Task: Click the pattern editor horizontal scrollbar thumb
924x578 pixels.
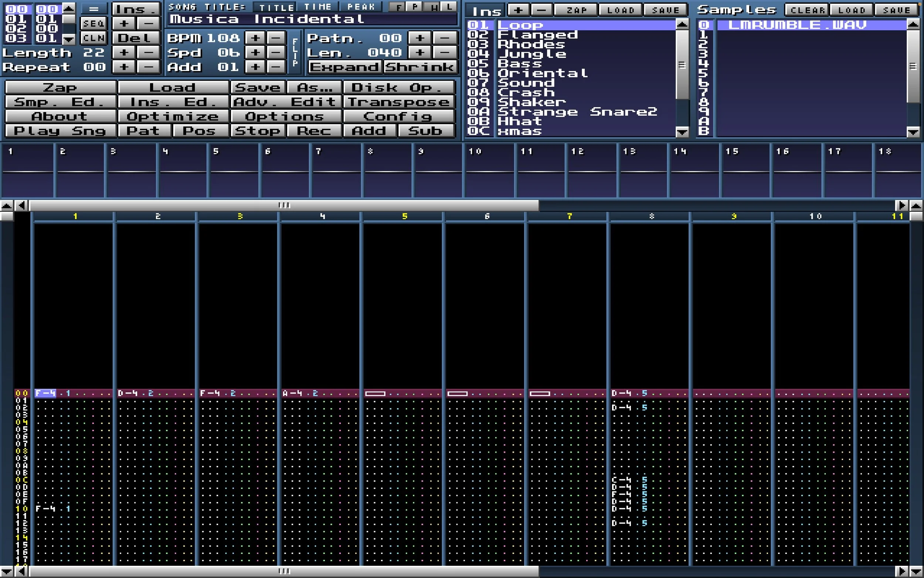Action: (284, 571)
